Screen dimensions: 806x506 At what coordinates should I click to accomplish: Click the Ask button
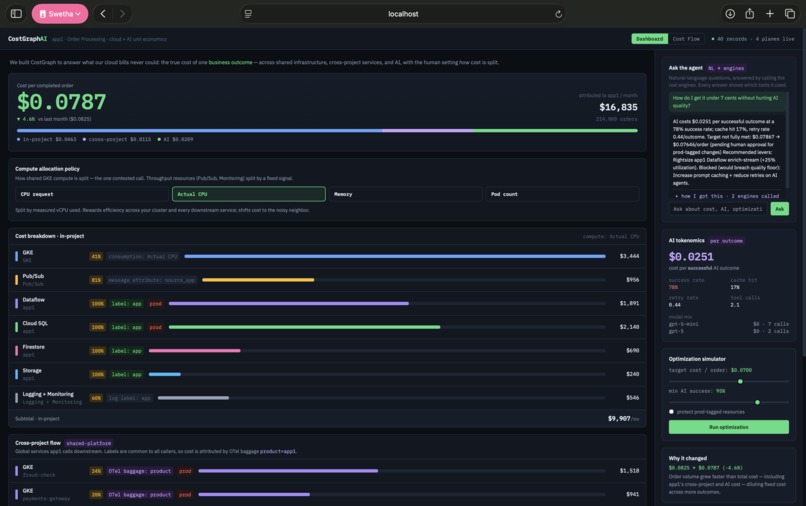[x=779, y=209]
